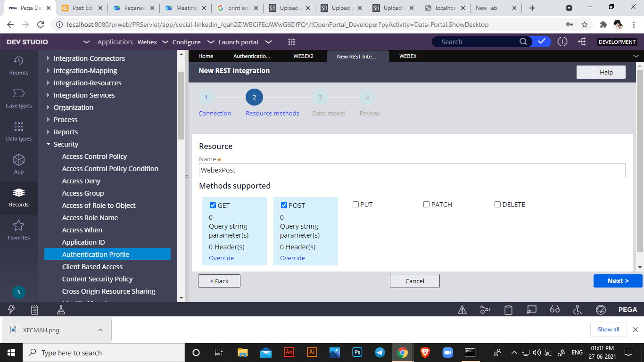Open Windows Start menu

11,353
